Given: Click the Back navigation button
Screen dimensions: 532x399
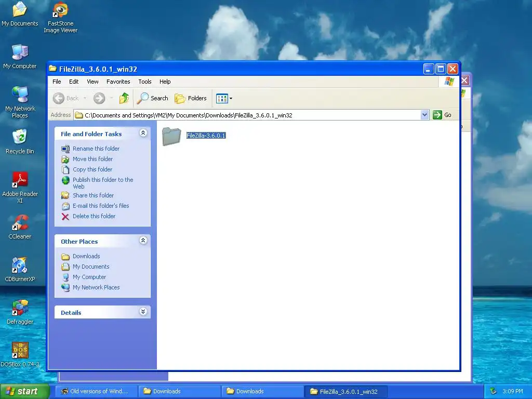Looking at the screenshot, I should pos(66,98).
